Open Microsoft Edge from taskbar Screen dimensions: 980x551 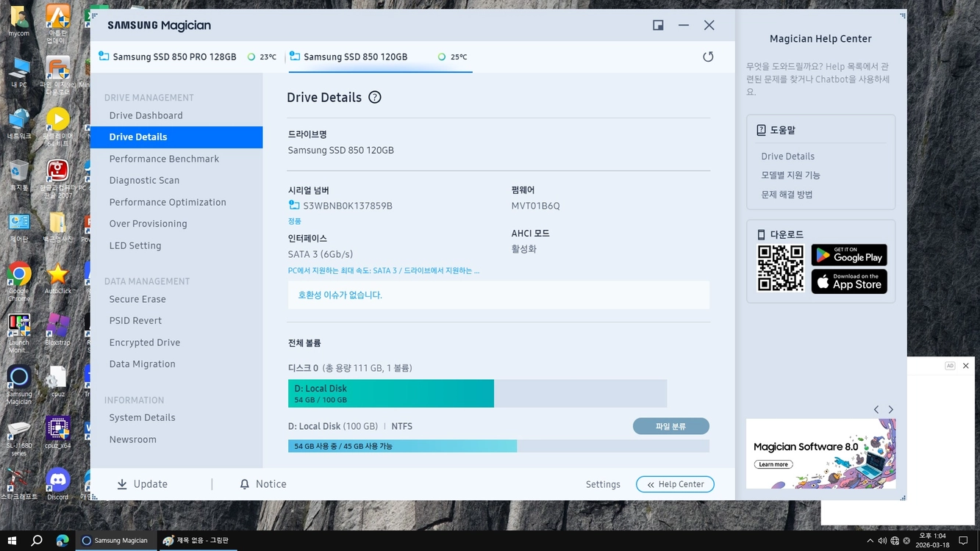coord(62,541)
